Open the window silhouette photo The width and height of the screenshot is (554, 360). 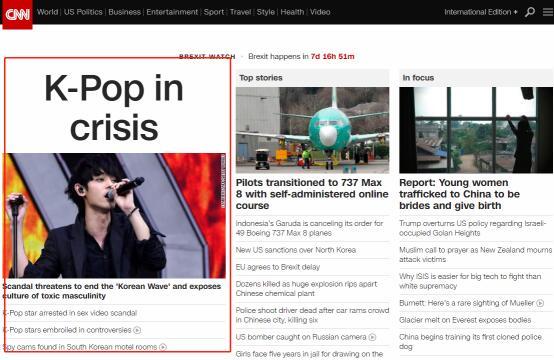click(x=476, y=130)
